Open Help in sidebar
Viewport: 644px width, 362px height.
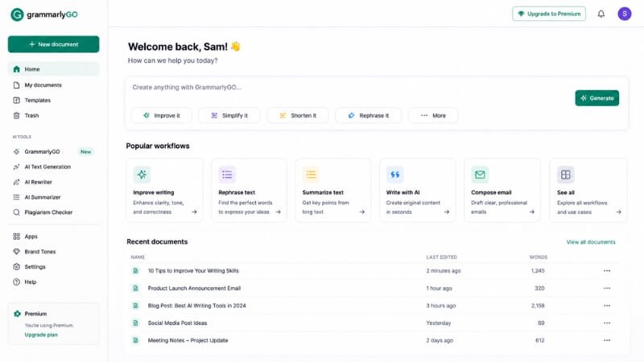[53, 282]
